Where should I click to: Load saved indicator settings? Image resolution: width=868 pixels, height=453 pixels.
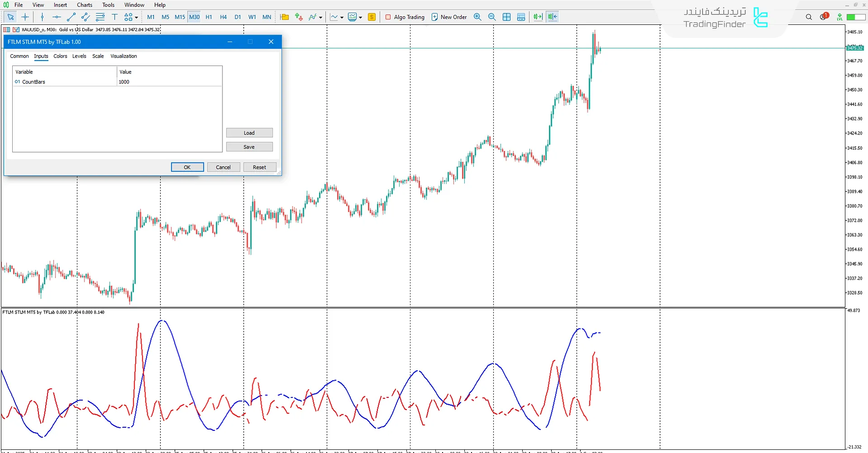coord(249,132)
